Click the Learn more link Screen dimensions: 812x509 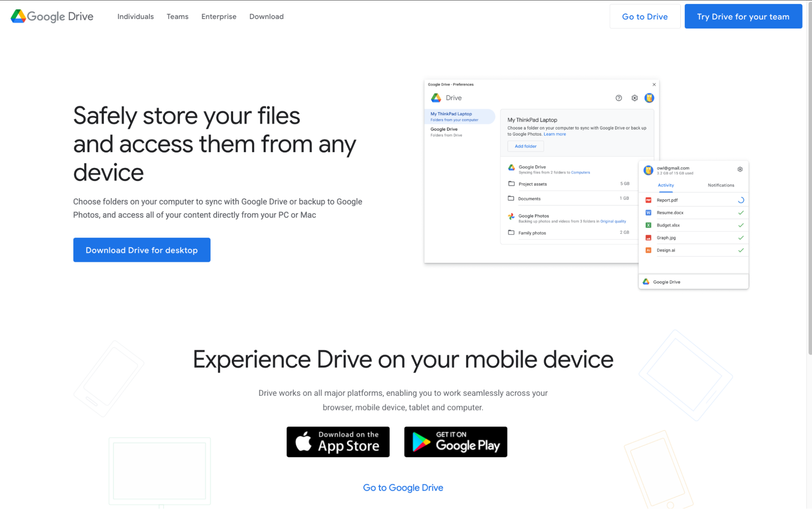(554, 134)
